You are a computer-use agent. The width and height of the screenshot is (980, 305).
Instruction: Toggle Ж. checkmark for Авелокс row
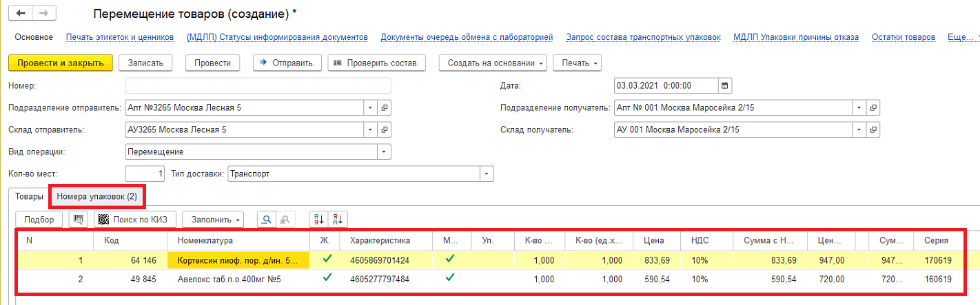pyautogui.click(x=327, y=278)
